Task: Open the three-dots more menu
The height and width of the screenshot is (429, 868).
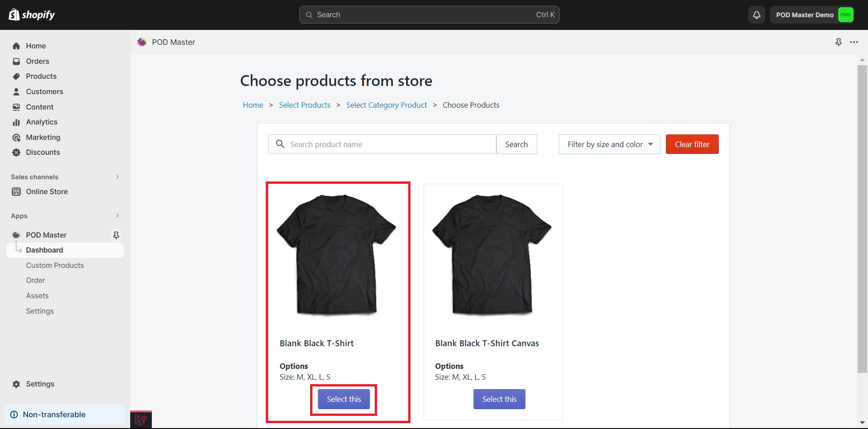Action: 854,42
